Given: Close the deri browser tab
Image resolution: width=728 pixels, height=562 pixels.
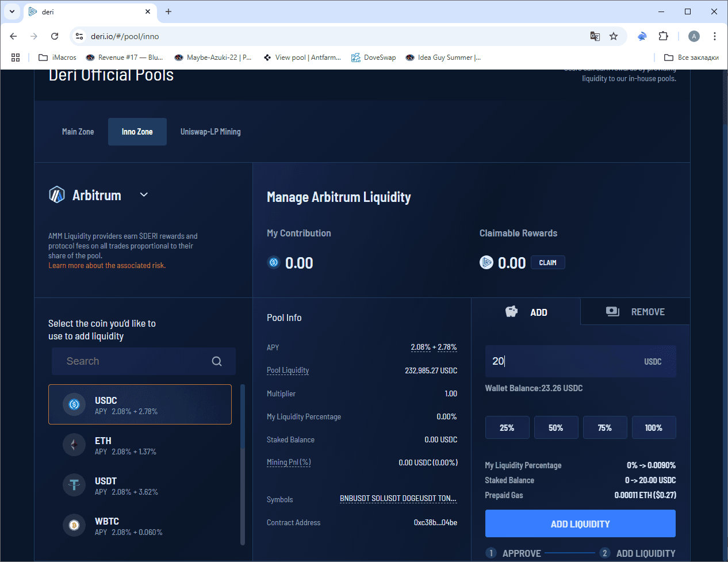Looking at the screenshot, I should [x=148, y=12].
